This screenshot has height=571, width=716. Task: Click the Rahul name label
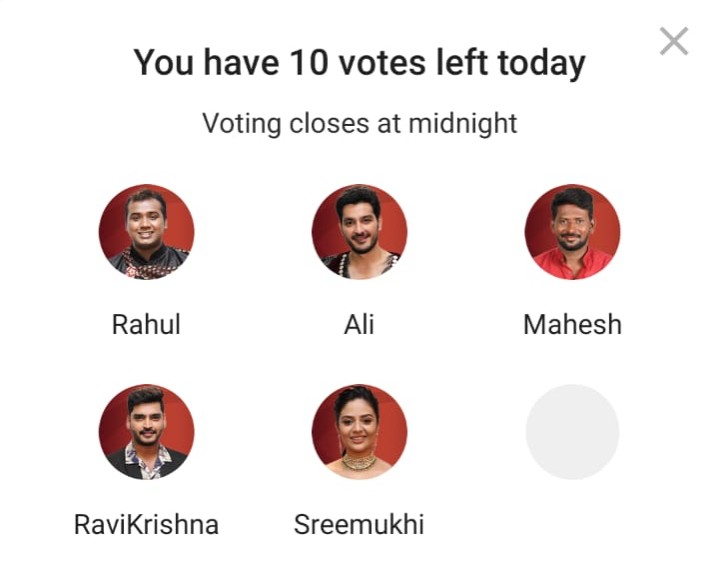(146, 324)
